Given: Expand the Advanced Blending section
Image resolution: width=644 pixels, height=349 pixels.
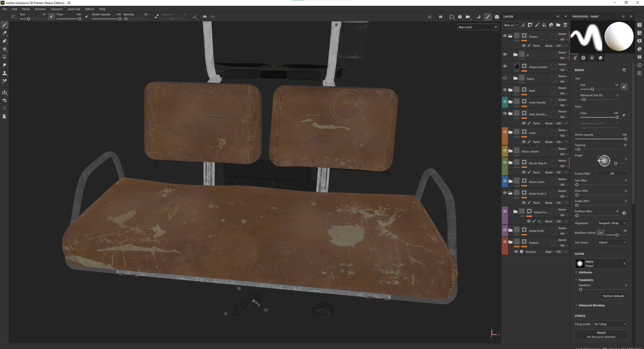Looking at the screenshot, I should (591, 305).
